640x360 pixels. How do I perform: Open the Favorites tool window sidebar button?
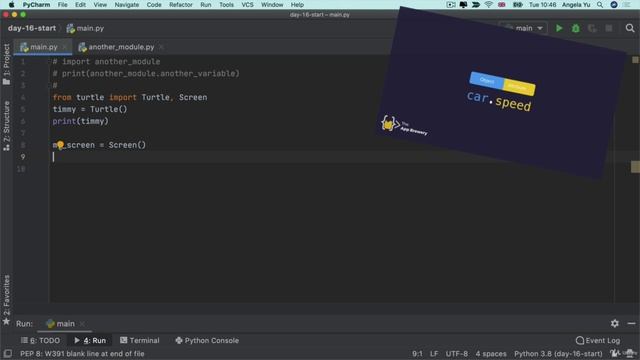(6, 300)
